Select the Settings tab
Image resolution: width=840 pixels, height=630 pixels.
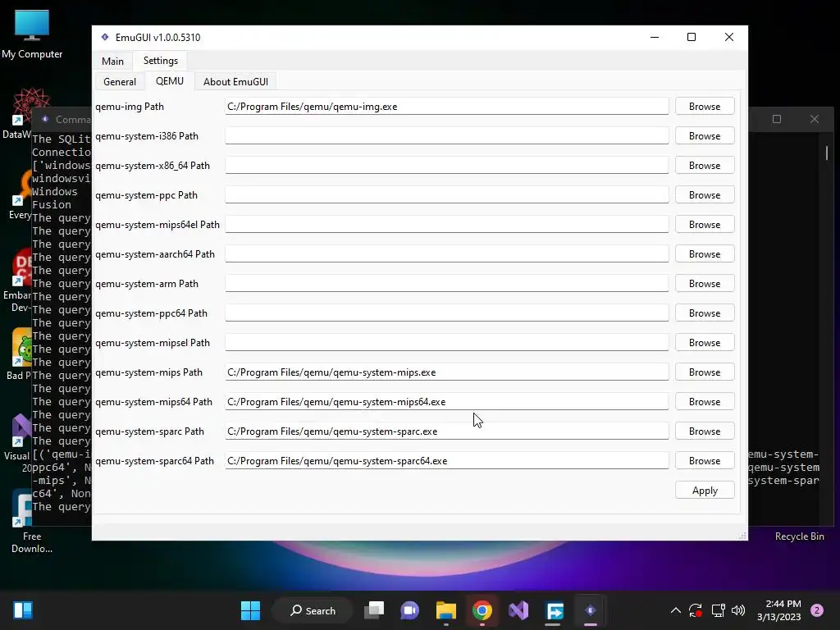[x=161, y=61]
